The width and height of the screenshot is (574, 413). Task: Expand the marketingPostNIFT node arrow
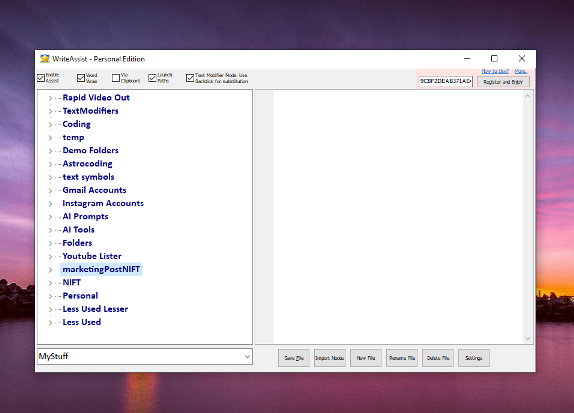point(50,270)
